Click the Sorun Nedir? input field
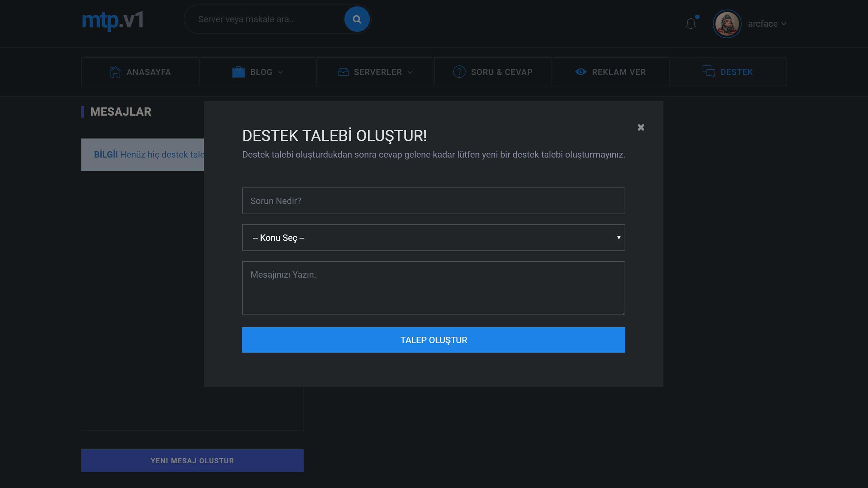Screen dimensions: 868x488 [x=433, y=201]
